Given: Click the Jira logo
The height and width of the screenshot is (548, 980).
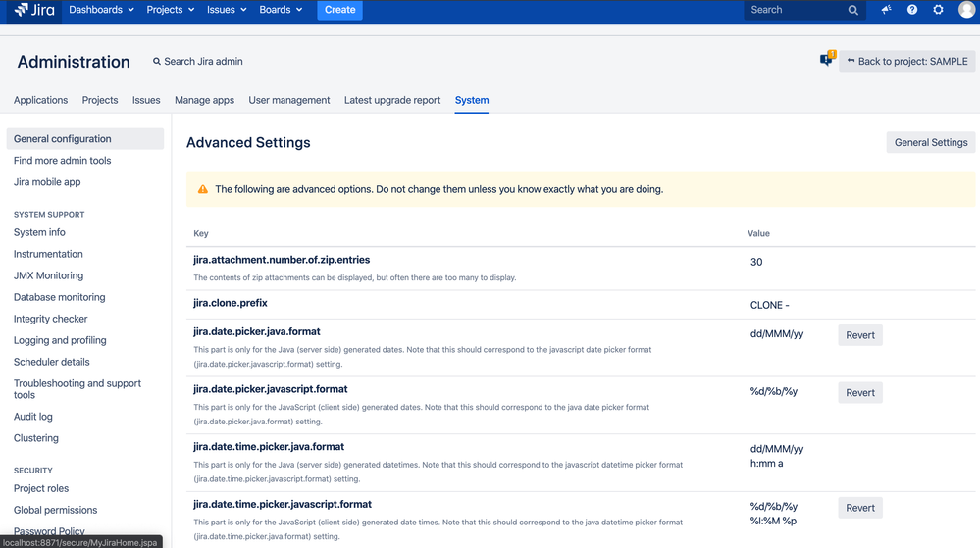Looking at the screenshot, I should click(34, 10).
